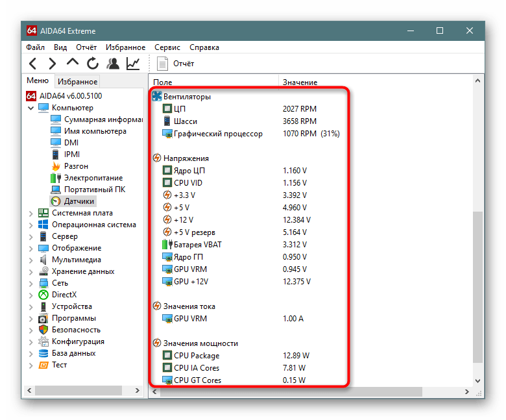Click the IPMI server icon
Viewport: 506px width, 420px height.
click(56, 154)
